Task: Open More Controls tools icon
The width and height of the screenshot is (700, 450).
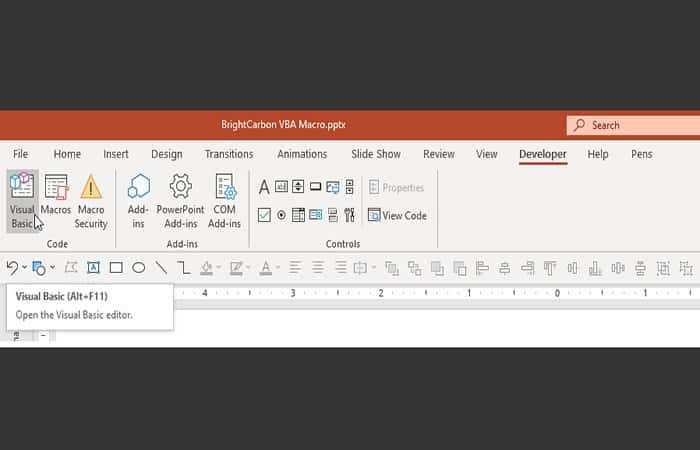Action: pyautogui.click(x=350, y=215)
